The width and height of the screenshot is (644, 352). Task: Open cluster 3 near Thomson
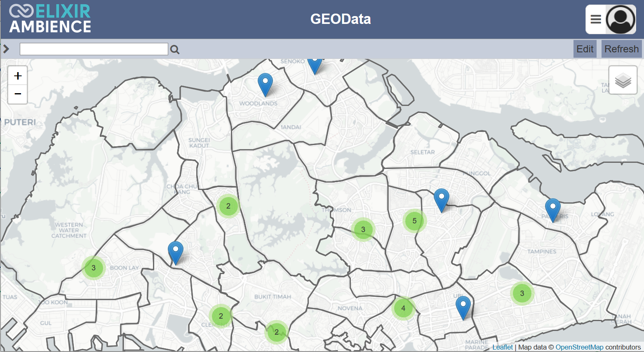(363, 230)
